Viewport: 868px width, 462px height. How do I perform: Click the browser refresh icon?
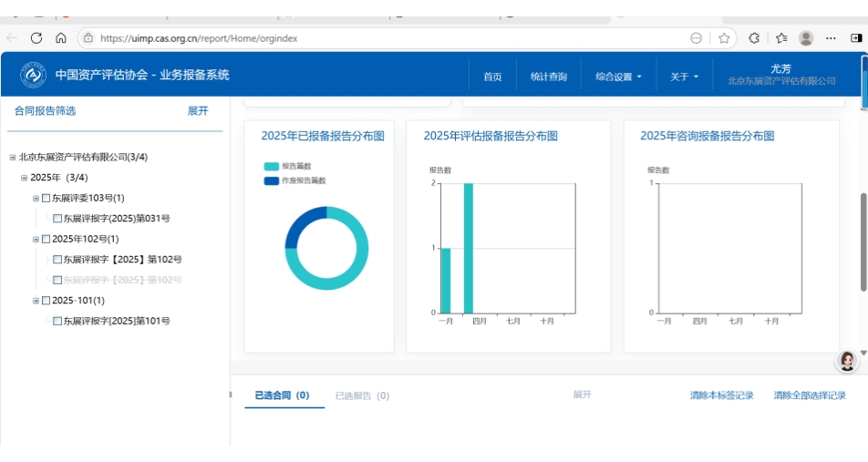[x=36, y=38]
